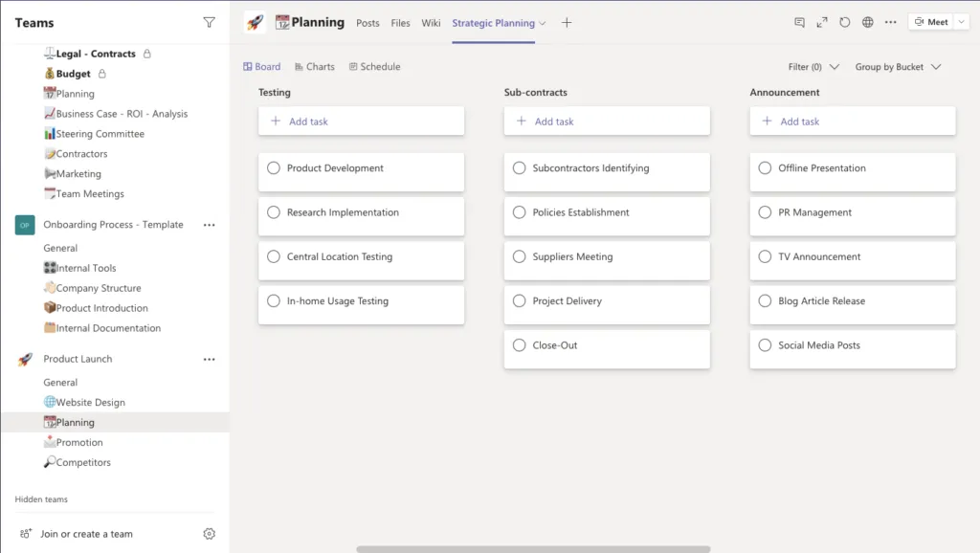Click the Onboarding Process team avatar
980x553 pixels.
coord(25,225)
